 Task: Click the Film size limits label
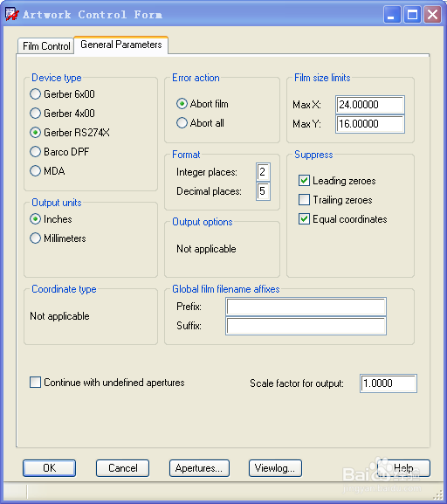(x=322, y=78)
